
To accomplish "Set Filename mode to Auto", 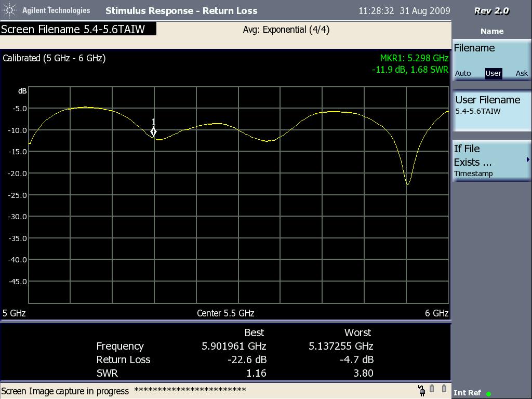I will click(463, 73).
